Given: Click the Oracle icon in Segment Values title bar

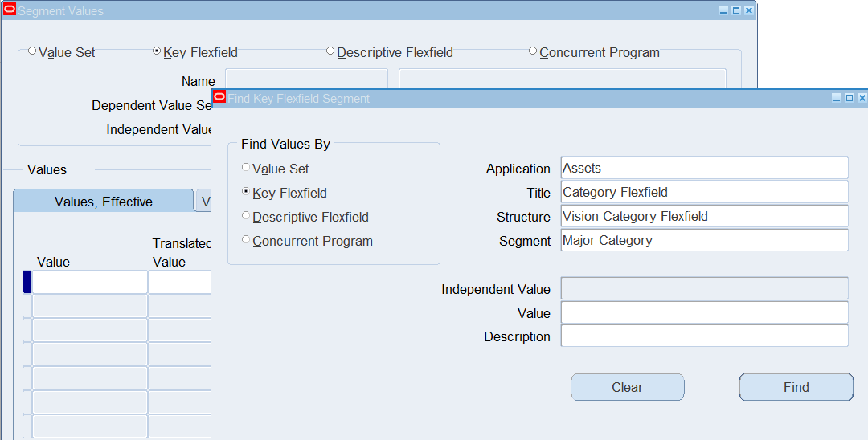Looking at the screenshot, I should click(x=10, y=10).
